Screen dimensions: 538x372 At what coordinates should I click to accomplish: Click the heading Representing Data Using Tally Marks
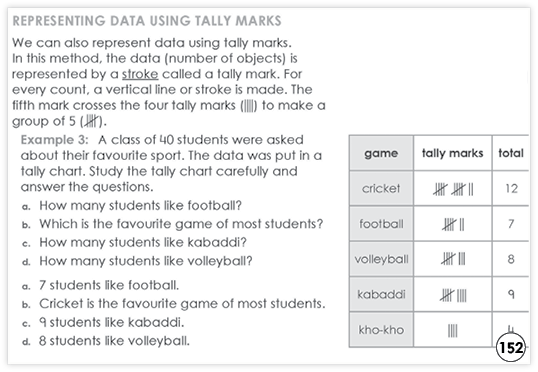coord(147,21)
